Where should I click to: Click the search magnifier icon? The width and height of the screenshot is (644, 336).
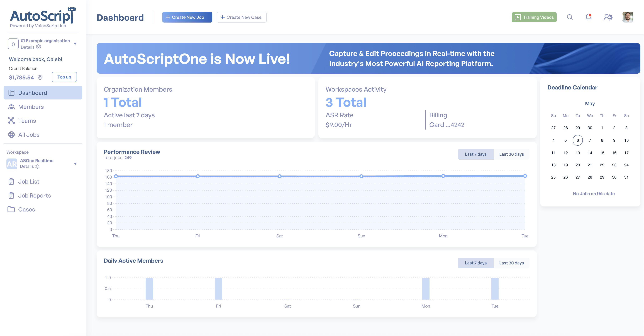570,17
